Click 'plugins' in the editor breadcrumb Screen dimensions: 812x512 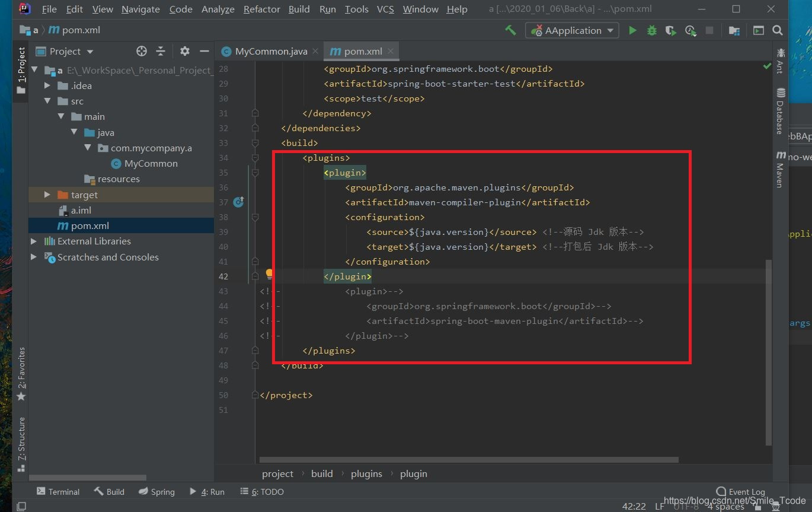coord(366,473)
